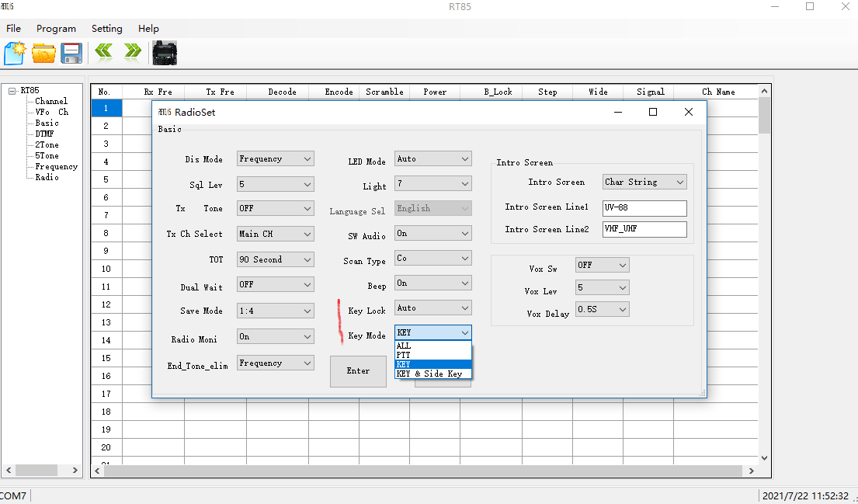Viewport: 858px width, 504px height.
Task: Open the Program menu
Action: click(x=56, y=29)
